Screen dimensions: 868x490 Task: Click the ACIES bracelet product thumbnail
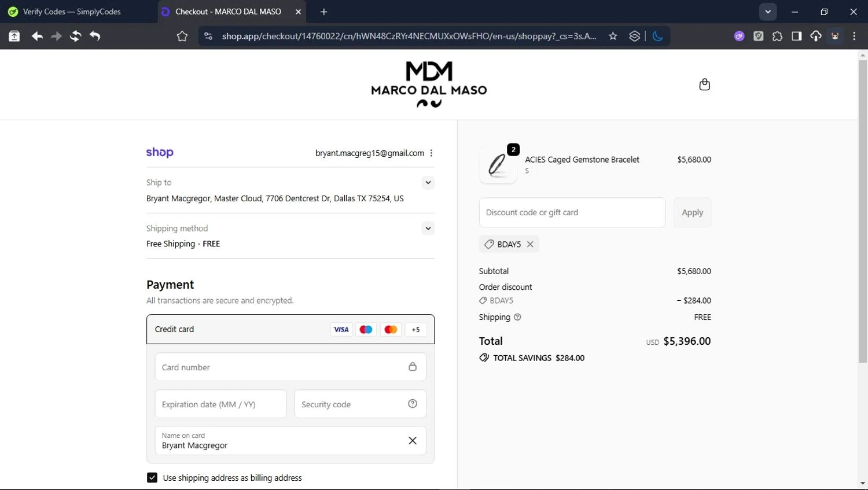[x=498, y=165]
